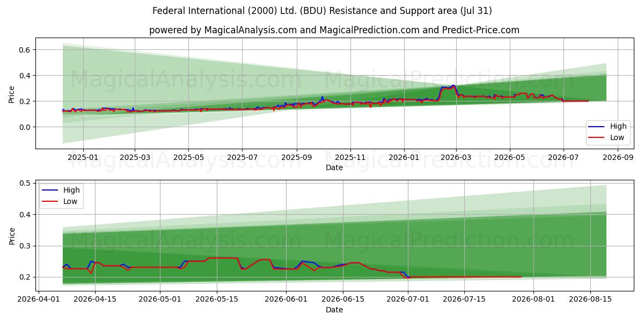The height and width of the screenshot is (322, 644).
Task: Click the 'Price' axis title of bottom chart
Action: point(12,236)
